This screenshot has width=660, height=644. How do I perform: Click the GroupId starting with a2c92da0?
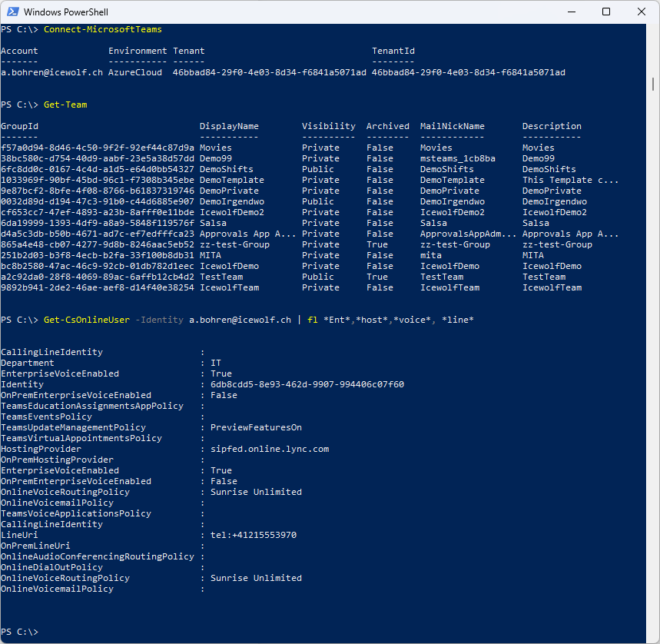tap(98, 277)
